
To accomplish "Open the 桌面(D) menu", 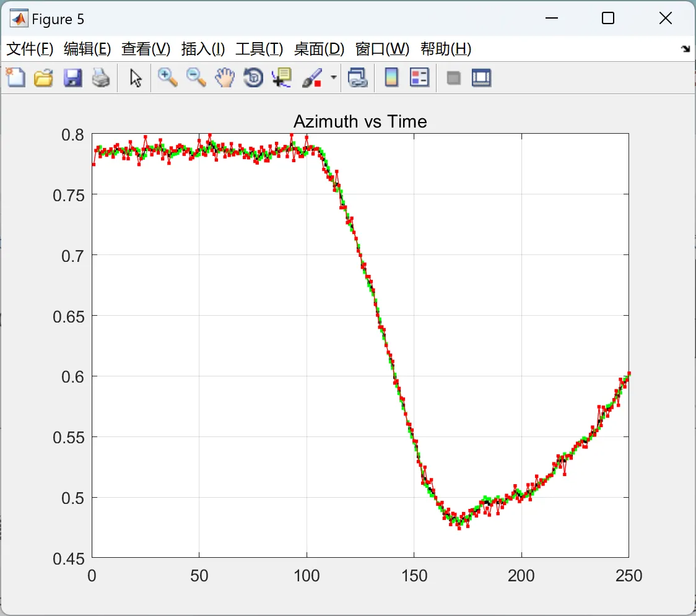I will tap(319, 49).
